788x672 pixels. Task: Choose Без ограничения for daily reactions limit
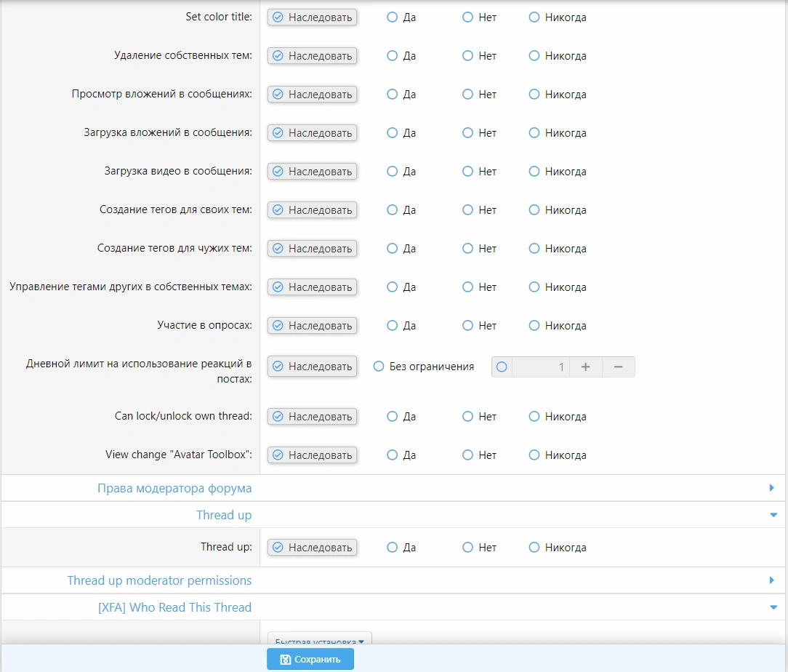[379, 367]
